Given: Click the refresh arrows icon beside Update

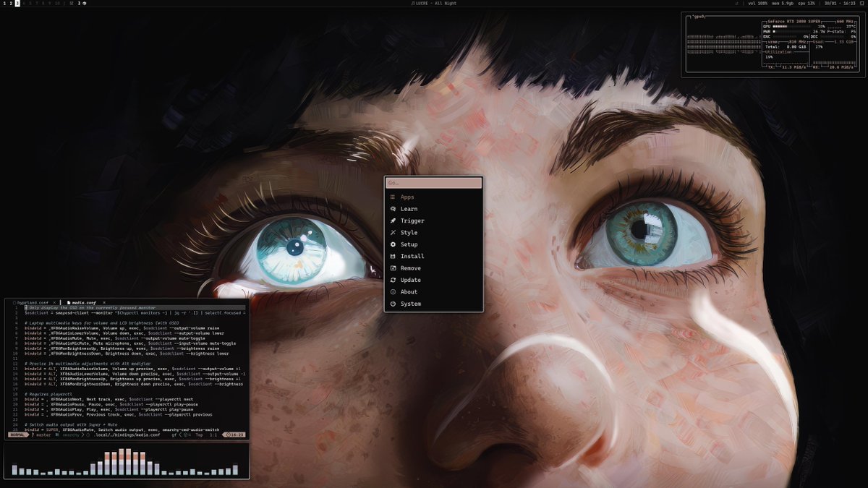Looking at the screenshot, I should point(393,280).
